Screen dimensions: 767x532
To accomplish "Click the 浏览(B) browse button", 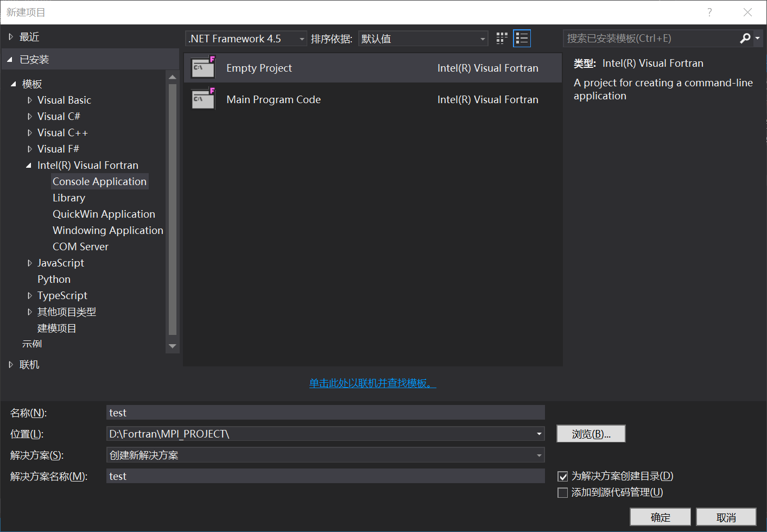I will (x=591, y=434).
